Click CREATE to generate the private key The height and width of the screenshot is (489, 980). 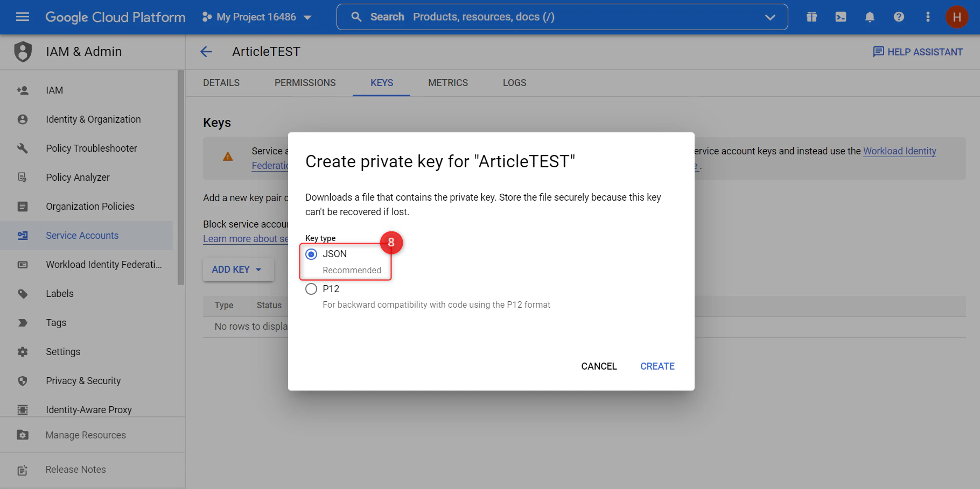657,366
